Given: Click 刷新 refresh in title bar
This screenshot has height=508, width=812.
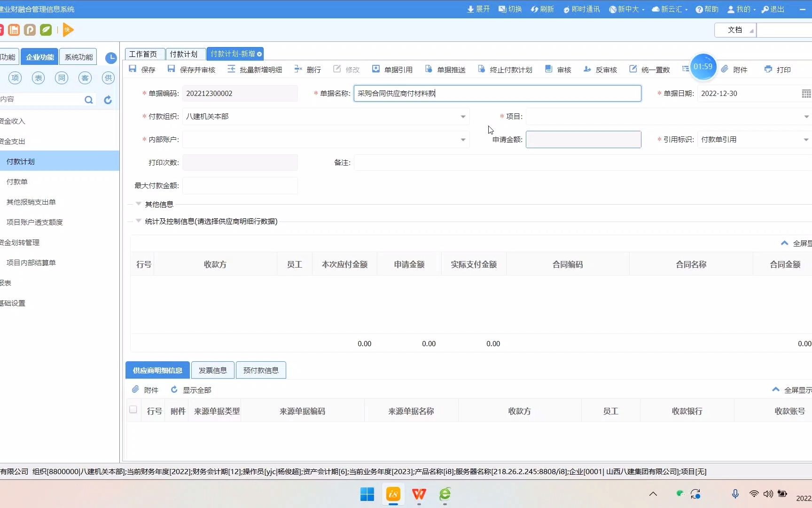Looking at the screenshot, I should point(542,9).
